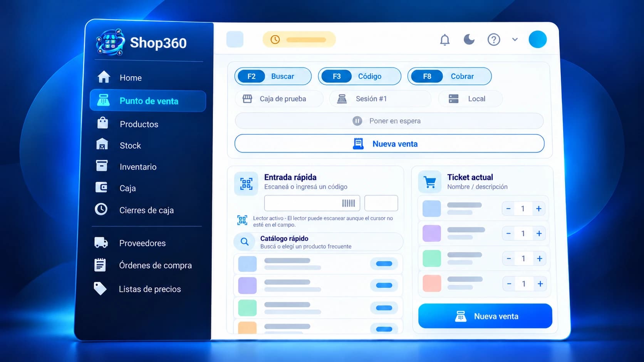
Task: Open the Caja de prueba selector
Action: (x=279, y=99)
